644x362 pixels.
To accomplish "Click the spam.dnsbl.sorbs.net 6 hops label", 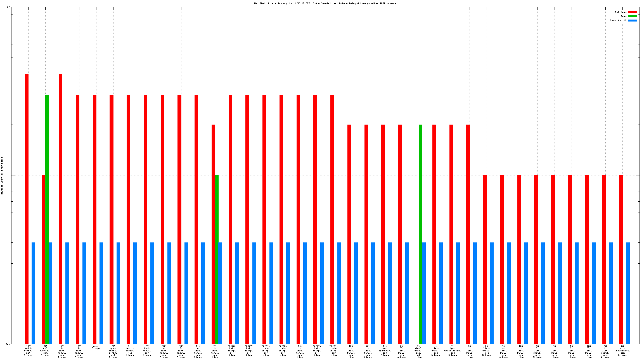I will [113, 351].
